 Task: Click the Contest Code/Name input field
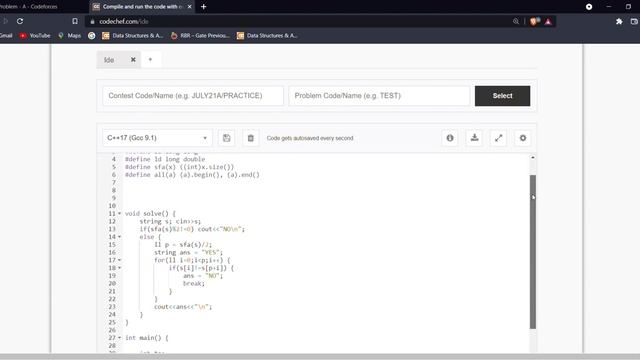[x=193, y=96]
